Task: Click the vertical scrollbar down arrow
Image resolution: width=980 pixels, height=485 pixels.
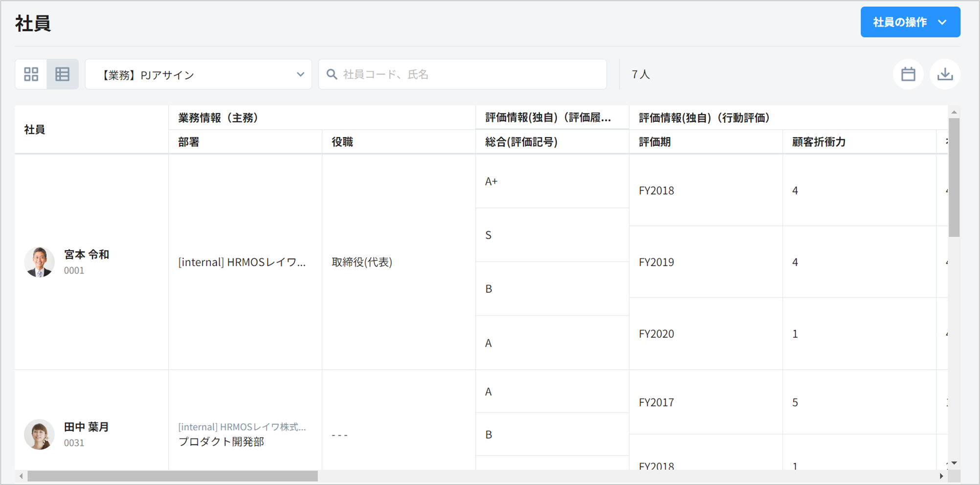Action: pos(954,463)
